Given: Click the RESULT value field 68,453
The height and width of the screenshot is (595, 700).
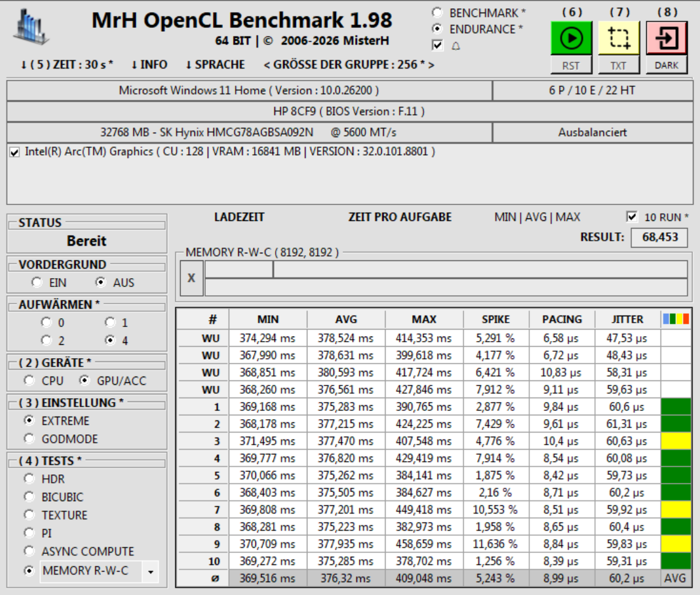Looking at the screenshot, I should tap(659, 237).
